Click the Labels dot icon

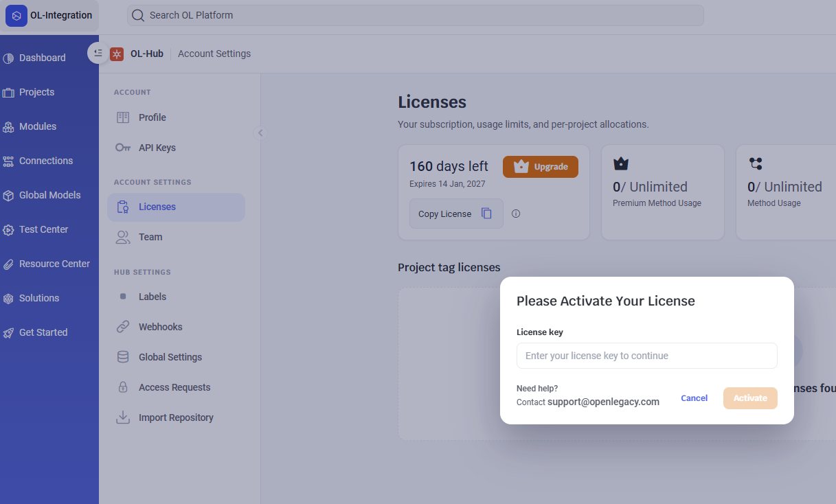point(123,297)
